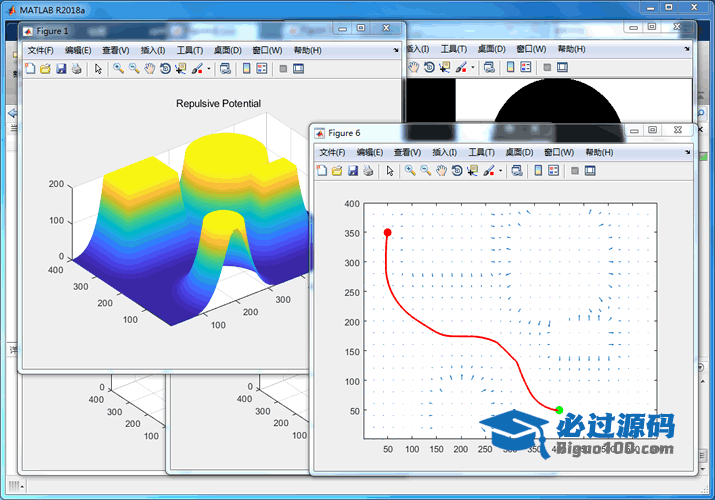Select Edit Plot arrow in Figure 1 toolbar
The image size is (715, 500).
pyautogui.click(x=98, y=69)
